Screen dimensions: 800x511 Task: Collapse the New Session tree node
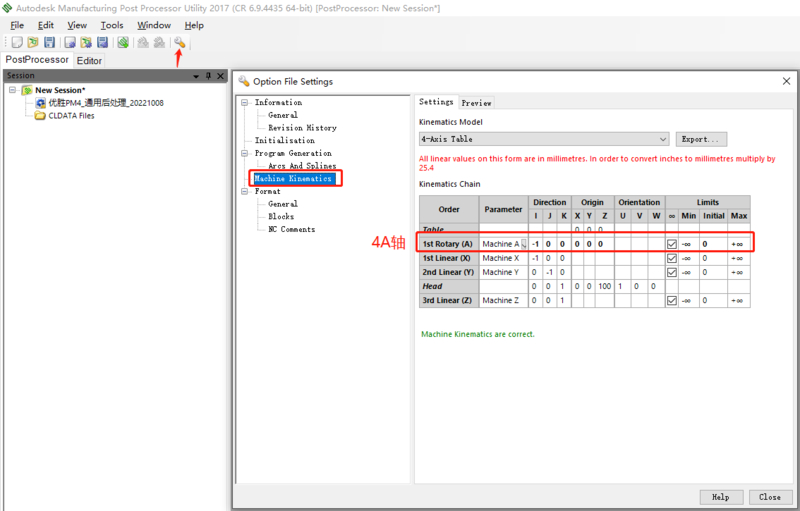(x=13, y=90)
